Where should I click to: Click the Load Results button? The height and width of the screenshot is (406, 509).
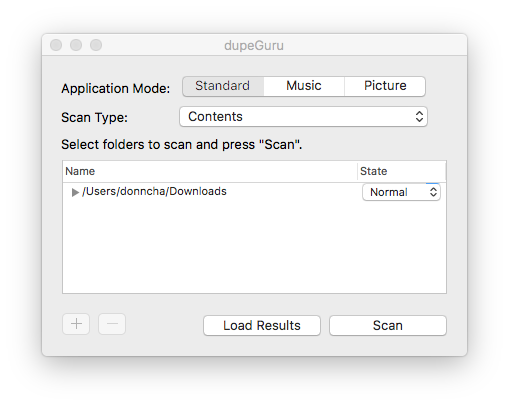click(x=262, y=326)
